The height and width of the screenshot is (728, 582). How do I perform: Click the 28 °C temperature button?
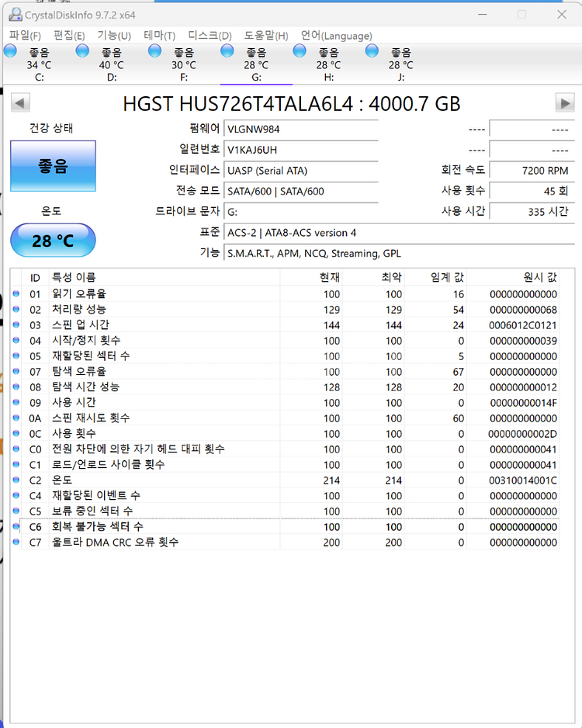[x=53, y=241]
